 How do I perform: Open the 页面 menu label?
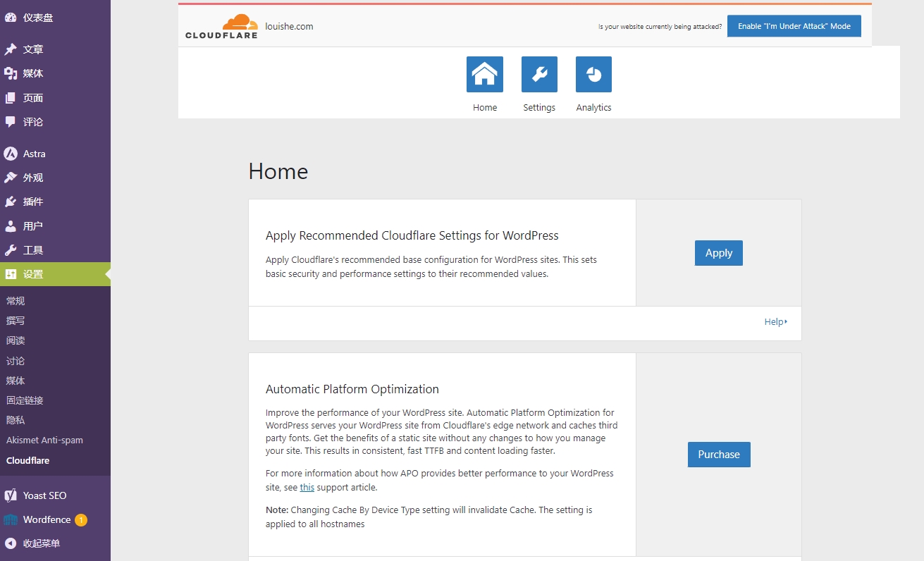pyautogui.click(x=33, y=98)
